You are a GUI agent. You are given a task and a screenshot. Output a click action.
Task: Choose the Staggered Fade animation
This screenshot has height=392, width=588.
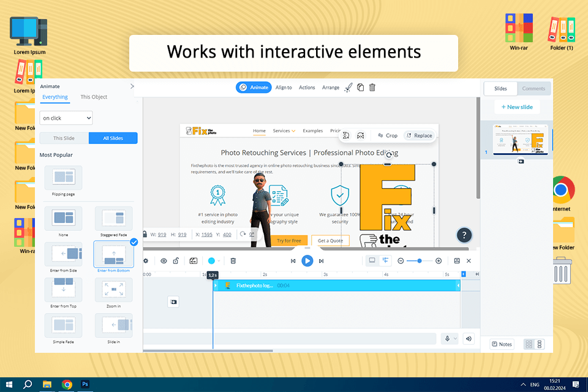click(x=114, y=218)
